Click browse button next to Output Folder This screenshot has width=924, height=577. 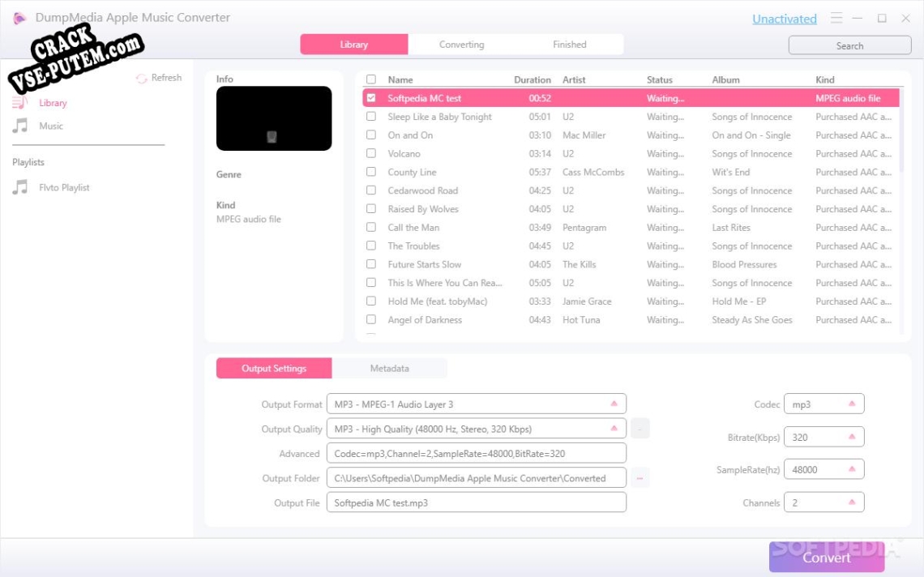pos(640,478)
